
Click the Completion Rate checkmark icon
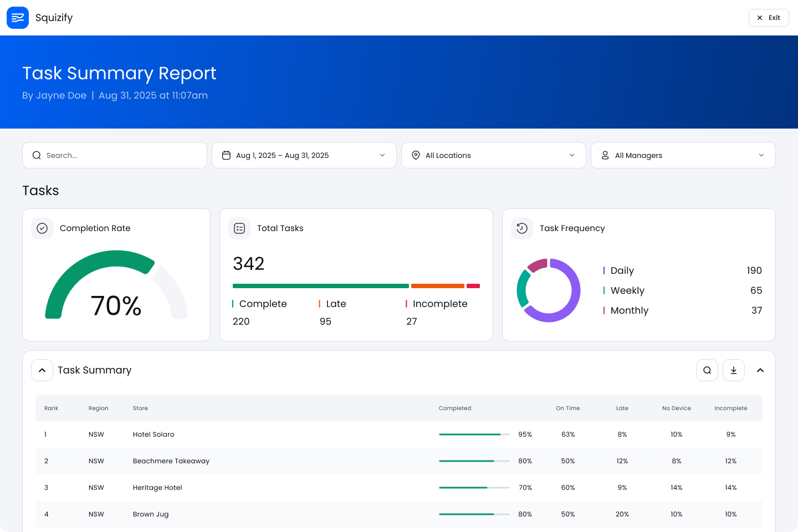coord(42,228)
